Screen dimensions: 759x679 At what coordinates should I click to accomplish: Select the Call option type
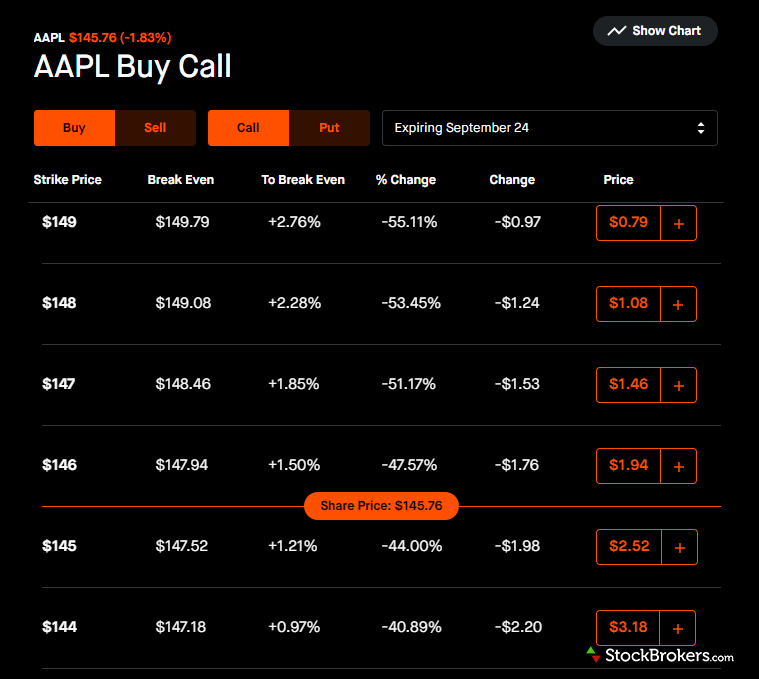(x=248, y=128)
